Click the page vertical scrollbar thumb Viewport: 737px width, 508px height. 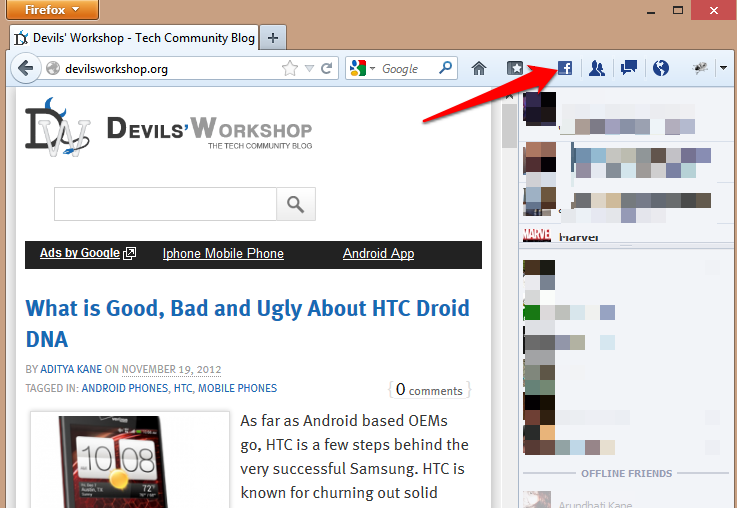coord(509,126)
